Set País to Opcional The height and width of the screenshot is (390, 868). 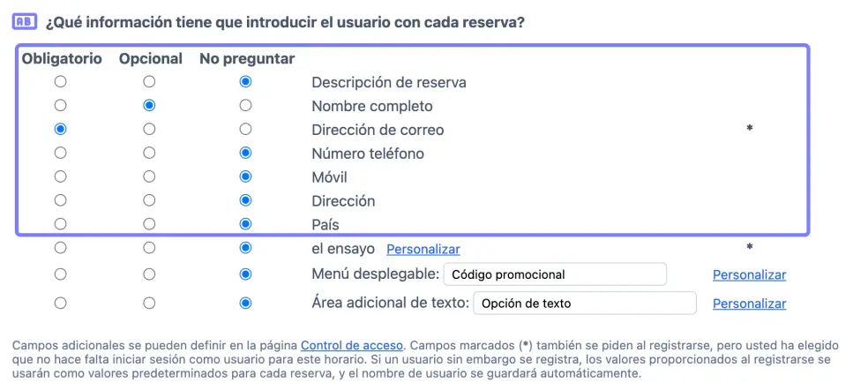(149, 225)
